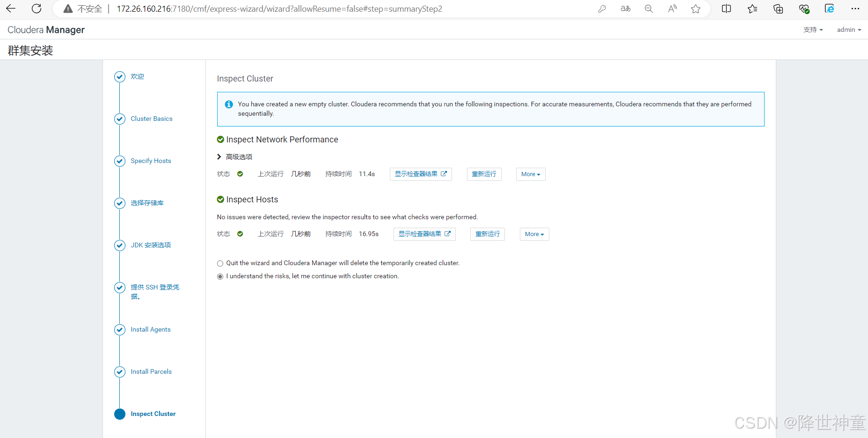Click the 11.4s duration value
This screenshot has width=868, height=438.
(x=367, y=174)
